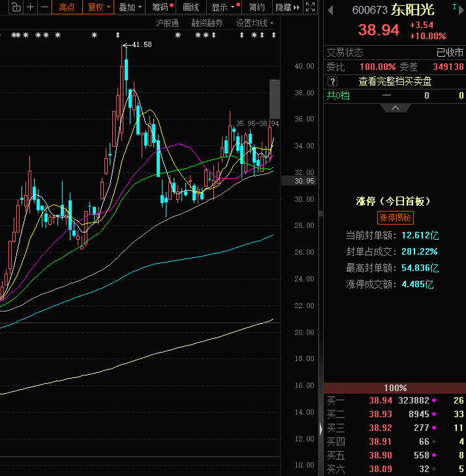The width and height of the screenshot is (466, 476).
Task: Click the gray diamond in 买六 row
Action: (434, 469)
